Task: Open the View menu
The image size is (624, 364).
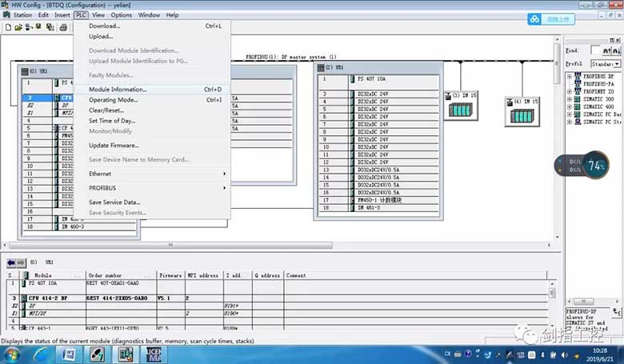Action: click(98, 14)
